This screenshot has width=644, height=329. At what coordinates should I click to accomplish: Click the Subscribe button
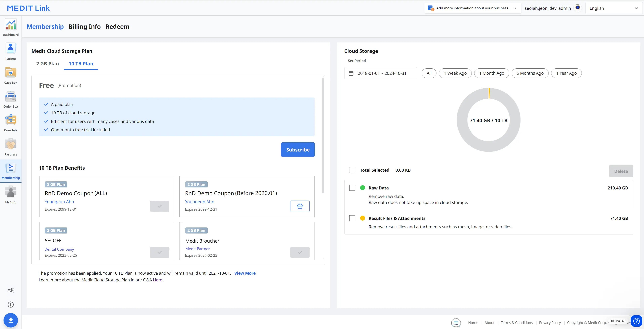coord(298,150)
